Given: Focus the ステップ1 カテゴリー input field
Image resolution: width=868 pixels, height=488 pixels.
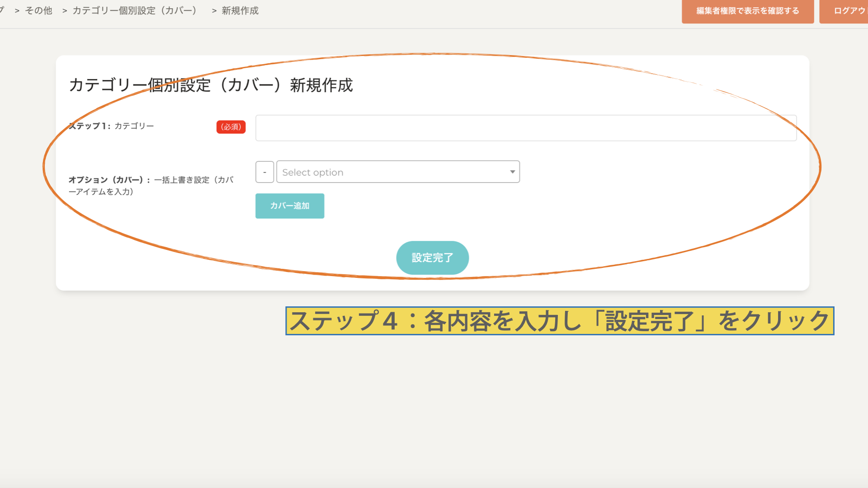Looking at the screenshot, I should [x=525, y=128].
